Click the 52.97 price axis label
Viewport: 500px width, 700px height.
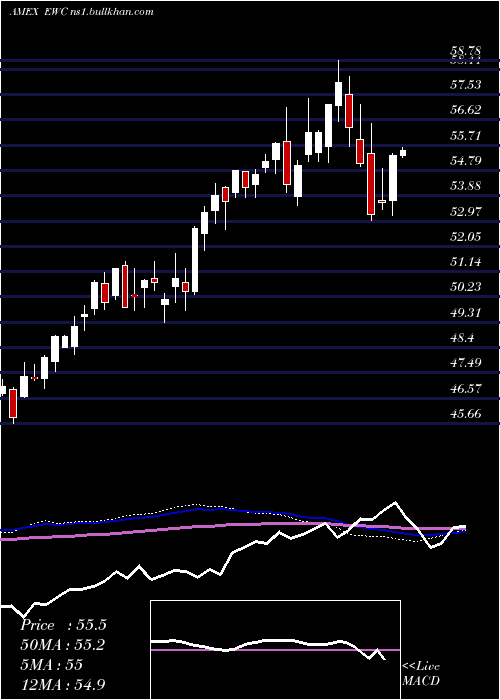[466, 211]
